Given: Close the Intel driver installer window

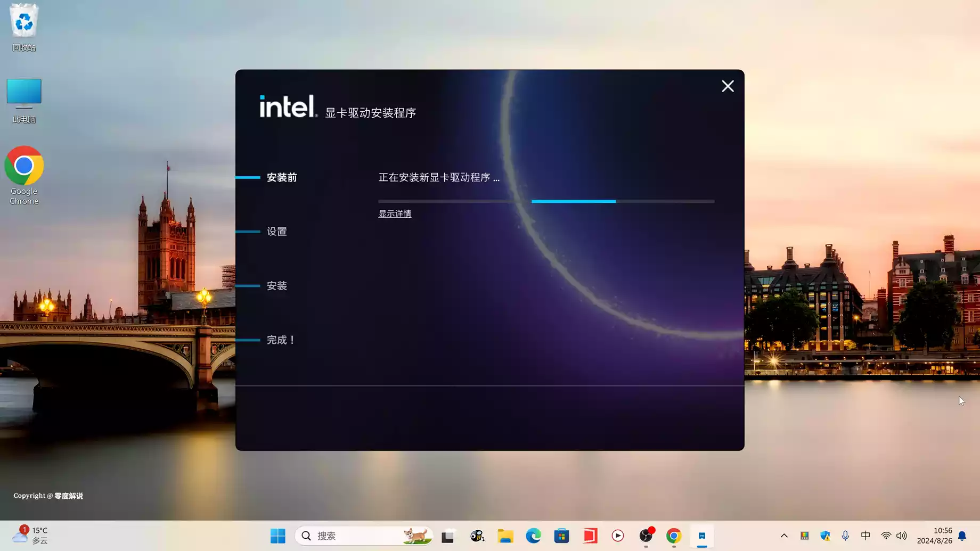Looking at the screenshot, I should pos(728,86).
